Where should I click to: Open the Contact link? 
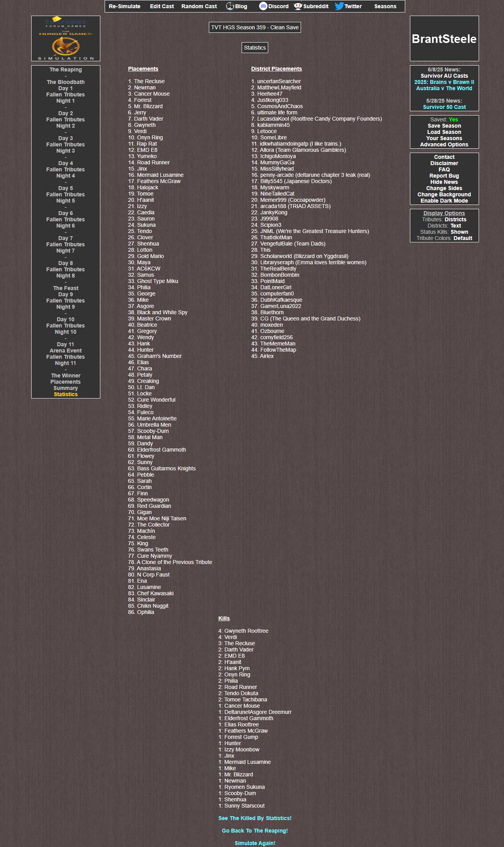[444, 157]
